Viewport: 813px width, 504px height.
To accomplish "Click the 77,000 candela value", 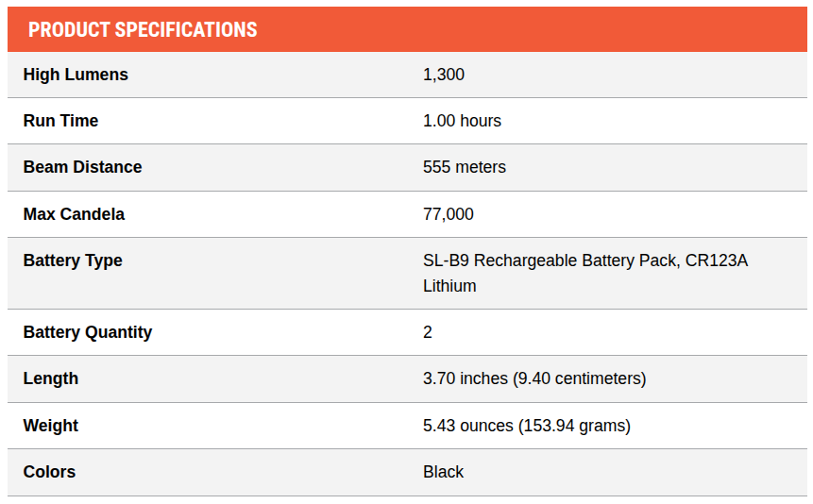I will 449,214.
